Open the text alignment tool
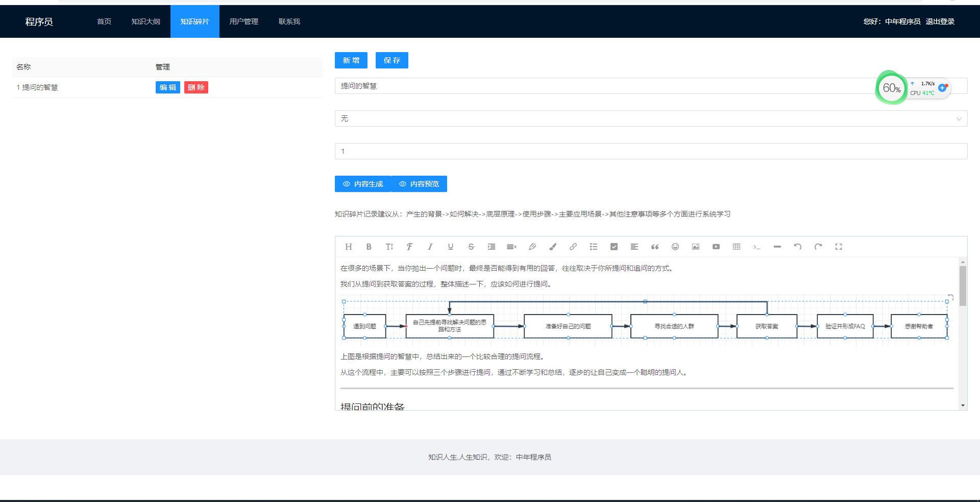 (x=634, y=247)
